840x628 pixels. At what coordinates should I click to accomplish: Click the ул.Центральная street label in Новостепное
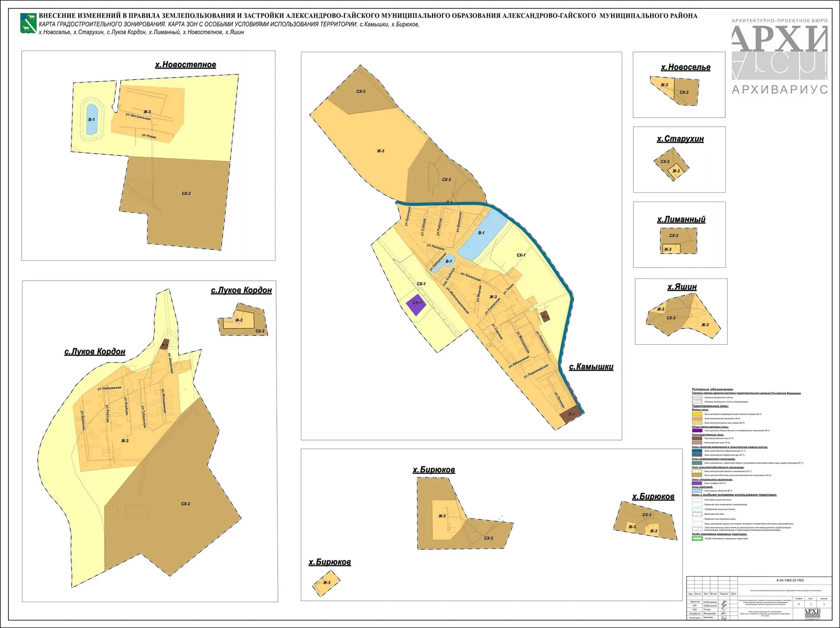click(x=138, y=116)
